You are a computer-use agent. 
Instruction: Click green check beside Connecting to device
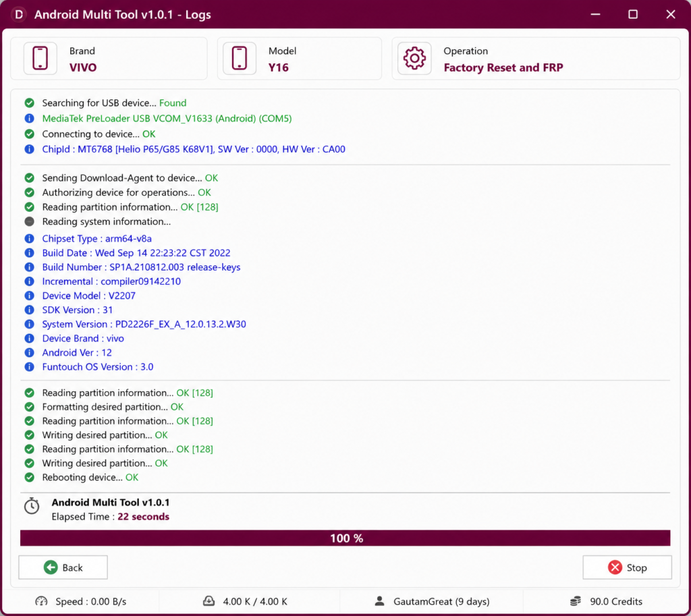click(x=30, y=134)
